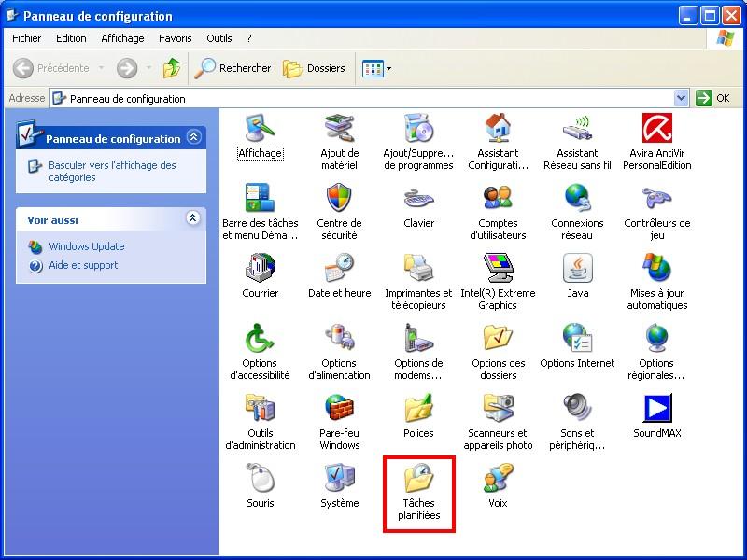This screenshot has width=747, height=560.
Task: Launch the Assistant Configuration réseau icon
Action: click(x=498, y=129)
